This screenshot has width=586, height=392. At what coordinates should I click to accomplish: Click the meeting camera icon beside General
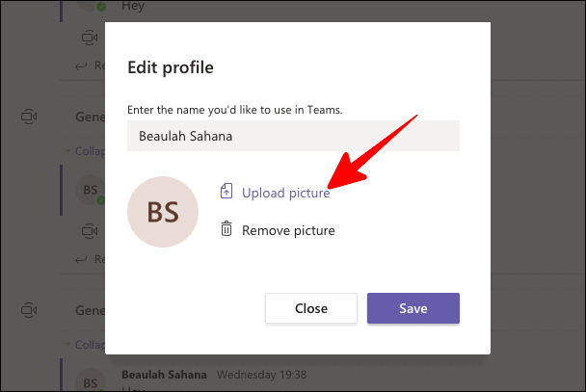[29, 117]
